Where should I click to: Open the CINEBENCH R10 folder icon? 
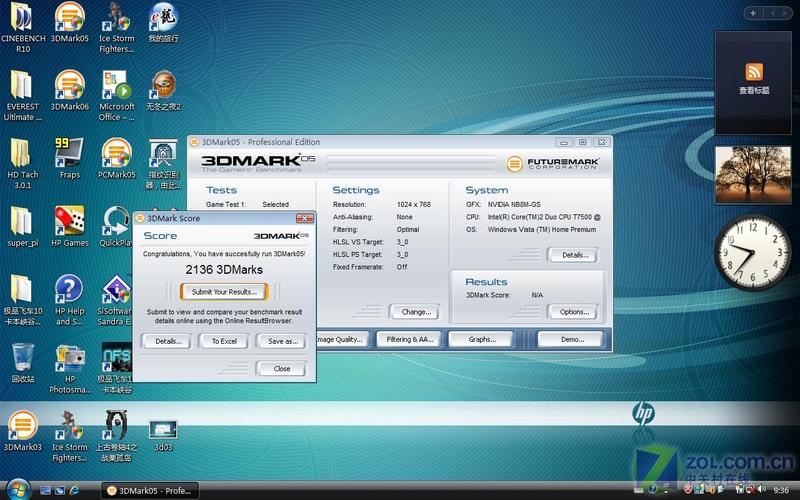click(x=22, y=19)
